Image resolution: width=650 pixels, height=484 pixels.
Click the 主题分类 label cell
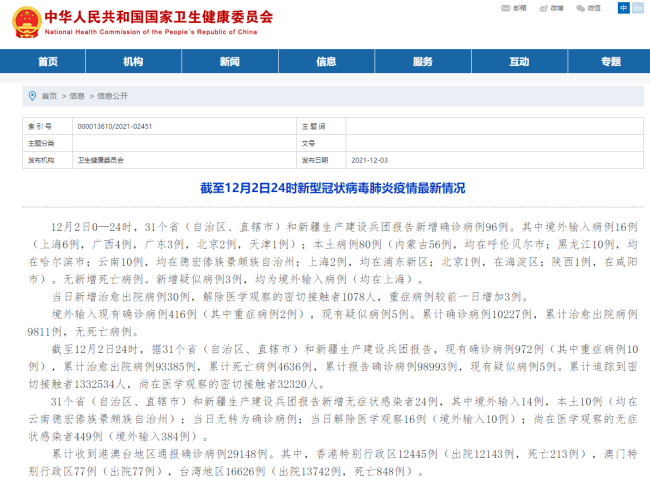click(x=48, y=143)
